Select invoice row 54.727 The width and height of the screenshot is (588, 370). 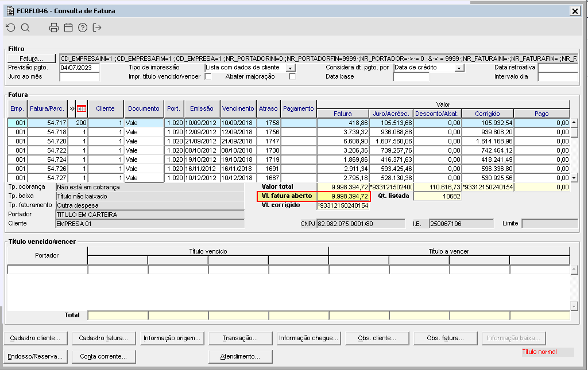point(289,178)
